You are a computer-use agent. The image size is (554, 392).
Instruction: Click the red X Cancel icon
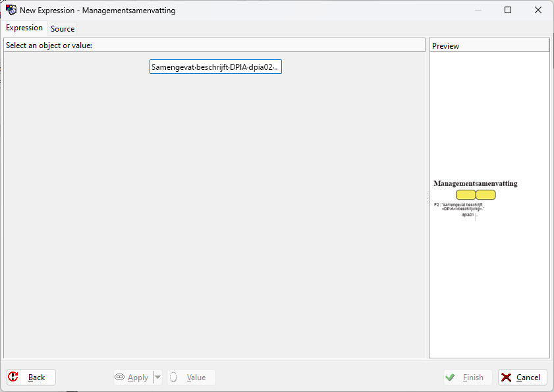(x=506, y=378)
